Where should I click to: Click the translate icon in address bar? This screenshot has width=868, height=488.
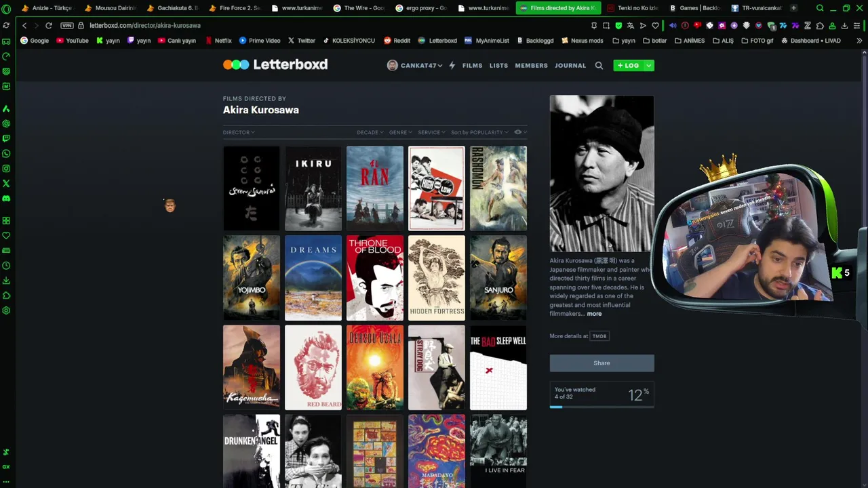tap(631, 26)
